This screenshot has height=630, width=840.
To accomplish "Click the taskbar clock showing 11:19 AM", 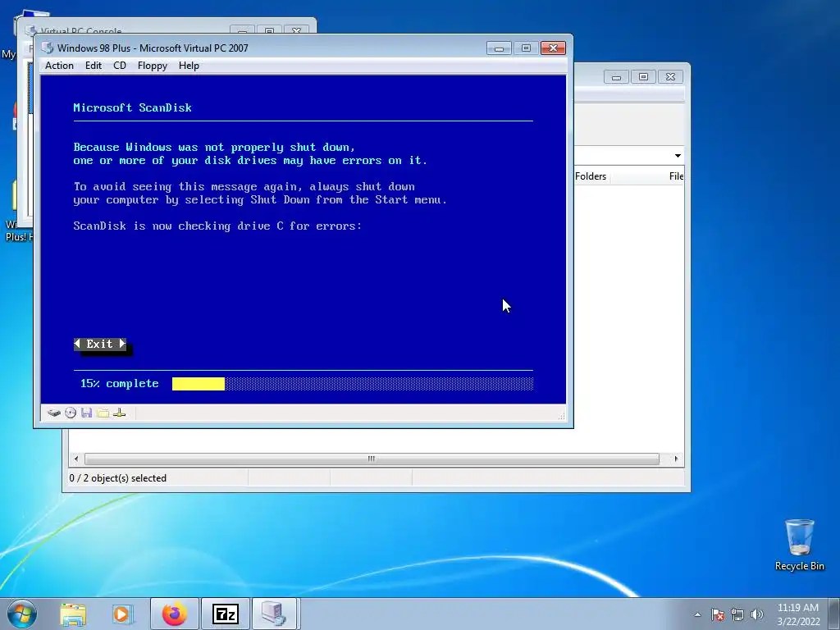I will pos(798,614).
